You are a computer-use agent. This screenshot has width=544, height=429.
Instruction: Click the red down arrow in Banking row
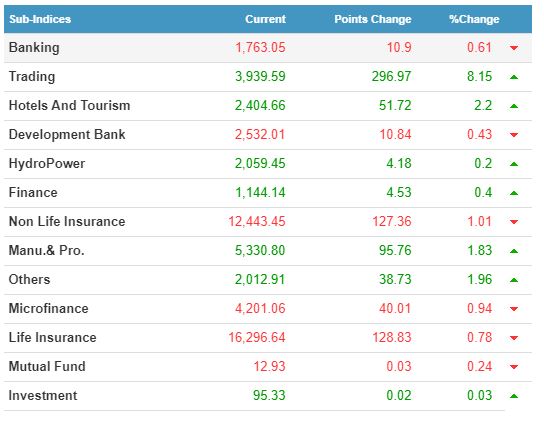[x=514, y=48]
